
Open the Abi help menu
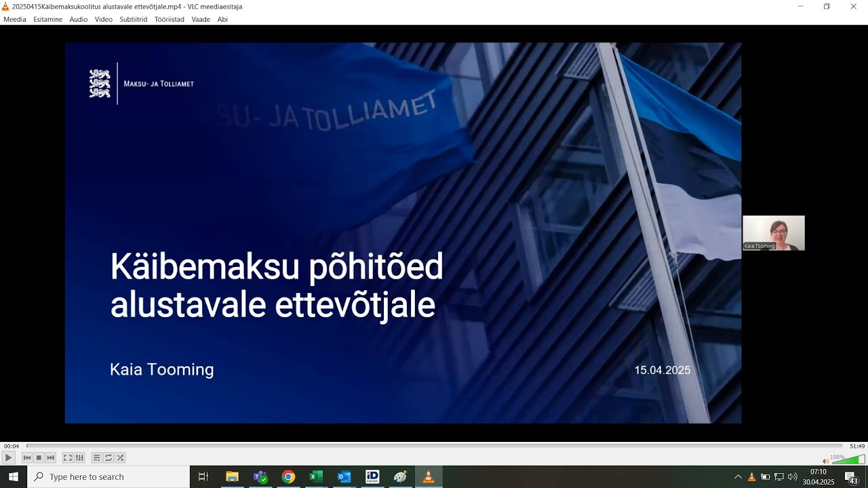pyautogui.click(x=222, y=19)
